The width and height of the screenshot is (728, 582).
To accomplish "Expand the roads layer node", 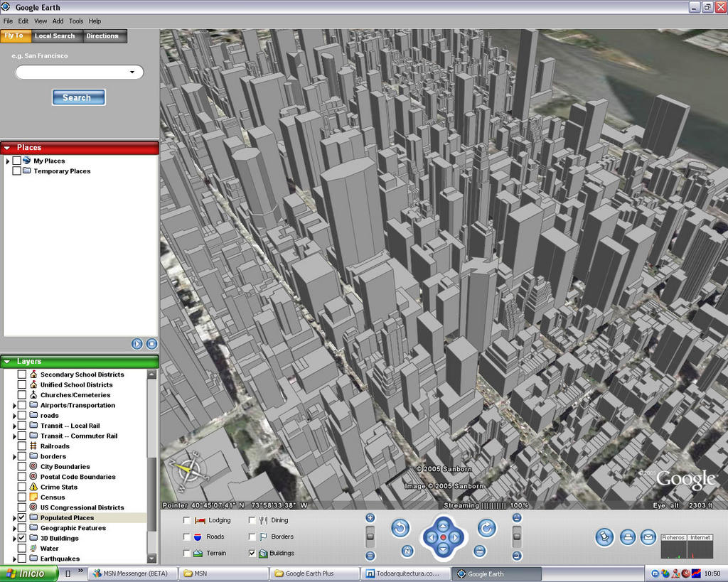I will (14, 416).
